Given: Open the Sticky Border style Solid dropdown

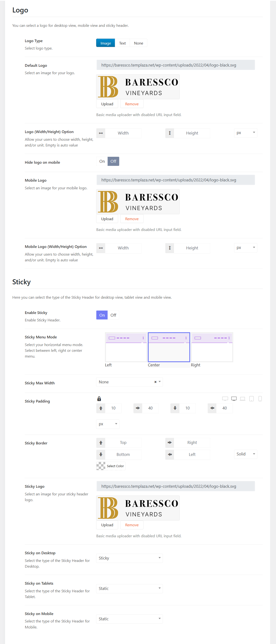Looking at the screenshot, I should coord(245,454).
